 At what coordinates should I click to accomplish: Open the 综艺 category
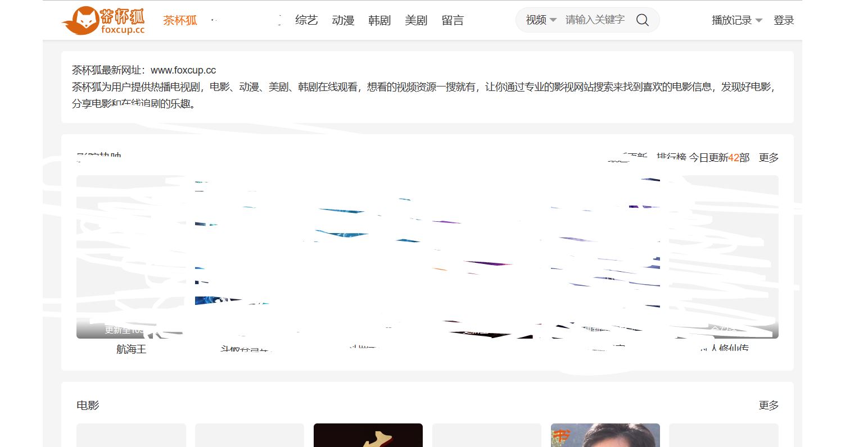(x=306, y=20)
